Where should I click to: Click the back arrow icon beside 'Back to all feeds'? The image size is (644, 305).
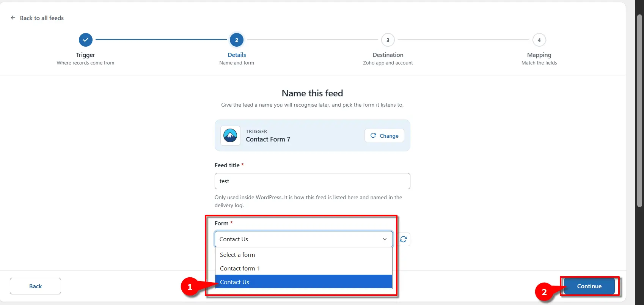(13, 18)
